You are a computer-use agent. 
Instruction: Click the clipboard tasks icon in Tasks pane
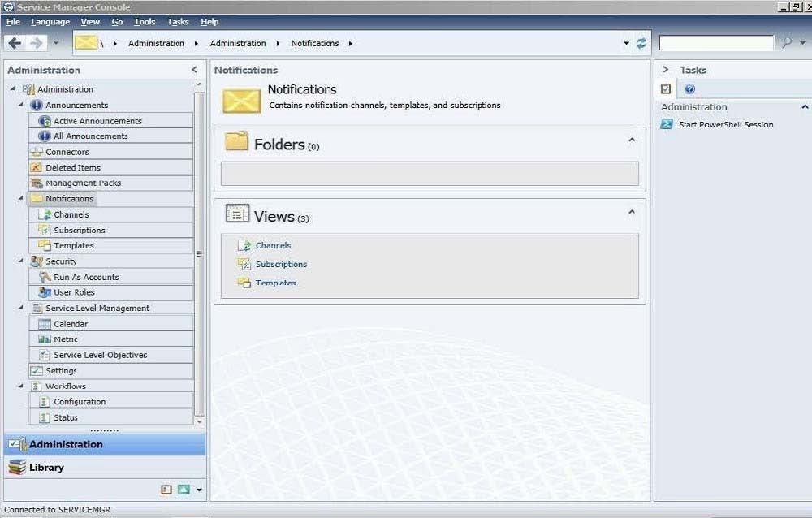[666, 89]
